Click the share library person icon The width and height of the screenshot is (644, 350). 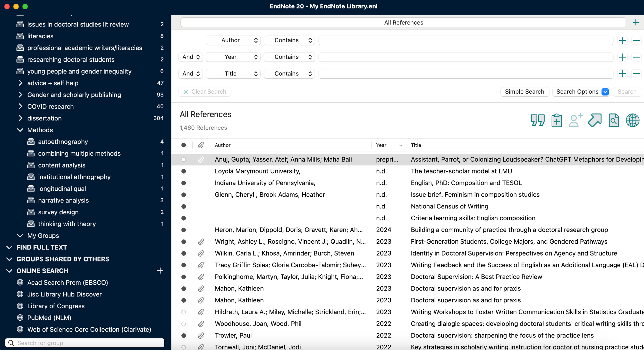tap(575, 120)
